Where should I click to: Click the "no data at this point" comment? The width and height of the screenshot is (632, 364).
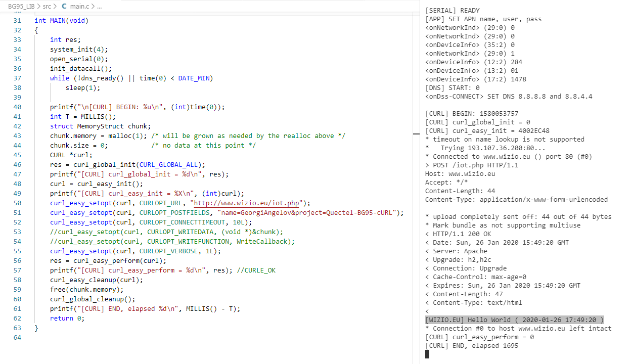(x=203, y=146)
